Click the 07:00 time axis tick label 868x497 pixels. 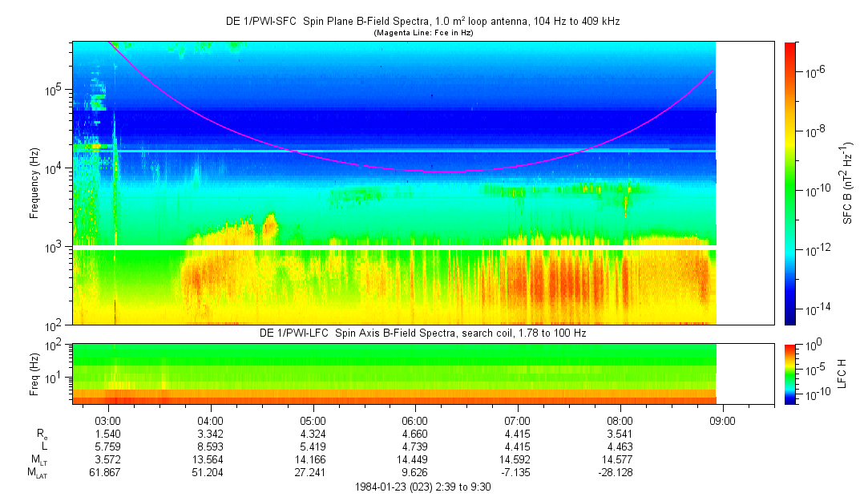pos(518,420)
